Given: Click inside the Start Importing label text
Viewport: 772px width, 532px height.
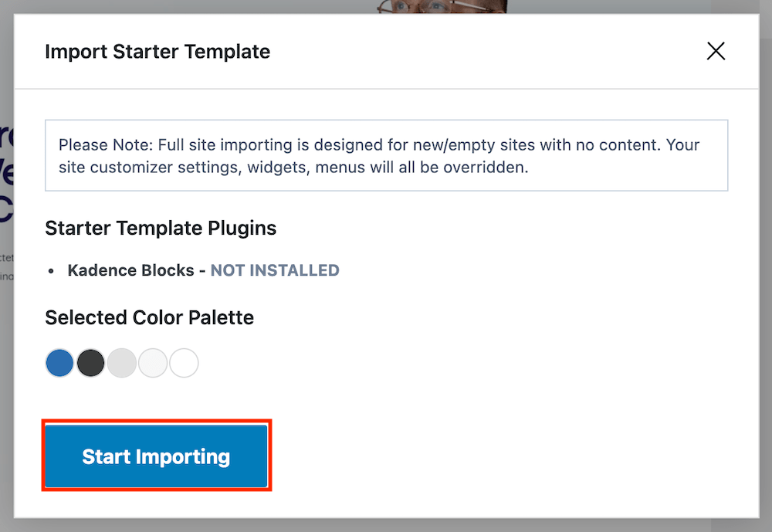Looking at the screenshot, I should click(x=156, y=456).
